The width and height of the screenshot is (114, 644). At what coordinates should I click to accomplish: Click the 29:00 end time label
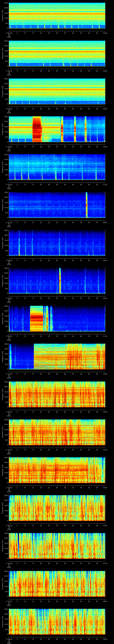point(105,260)
